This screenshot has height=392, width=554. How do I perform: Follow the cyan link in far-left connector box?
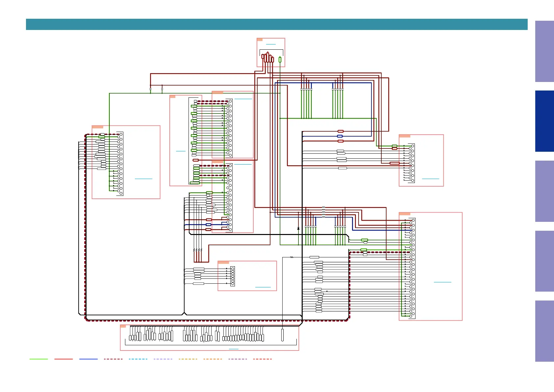143,179
